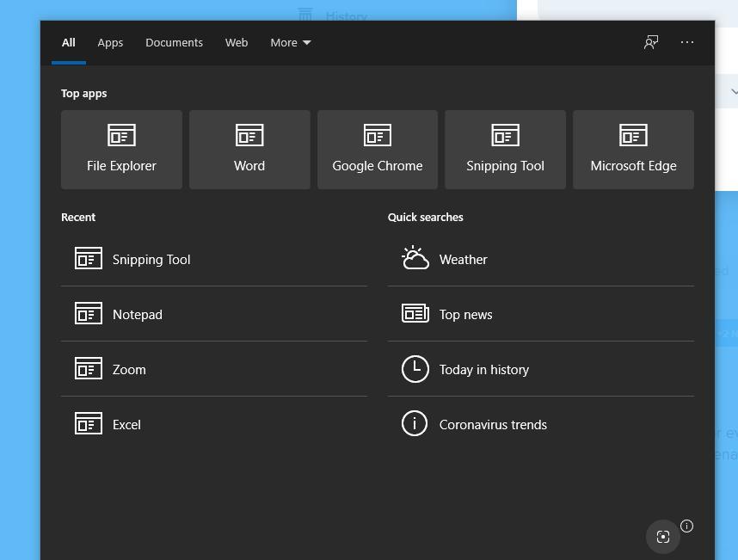Screen dimensions: 738x560
Task: Open Excel from Recent list
Action: (126, 424)
